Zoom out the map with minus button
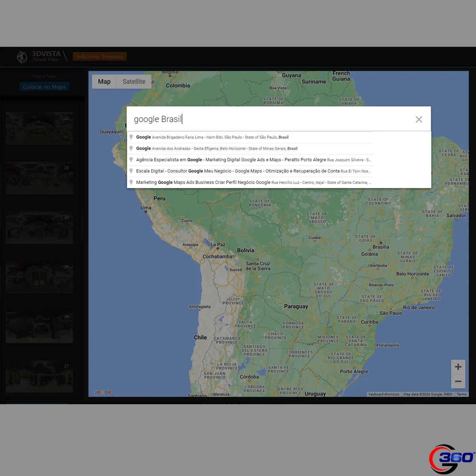Image resolution: width=476 pixels, height=476 pixels. [458, 381]
